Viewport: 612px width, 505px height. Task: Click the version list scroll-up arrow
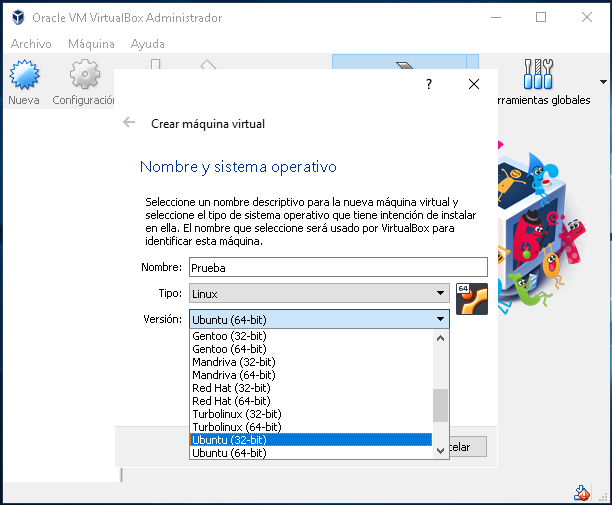[441, 338]
